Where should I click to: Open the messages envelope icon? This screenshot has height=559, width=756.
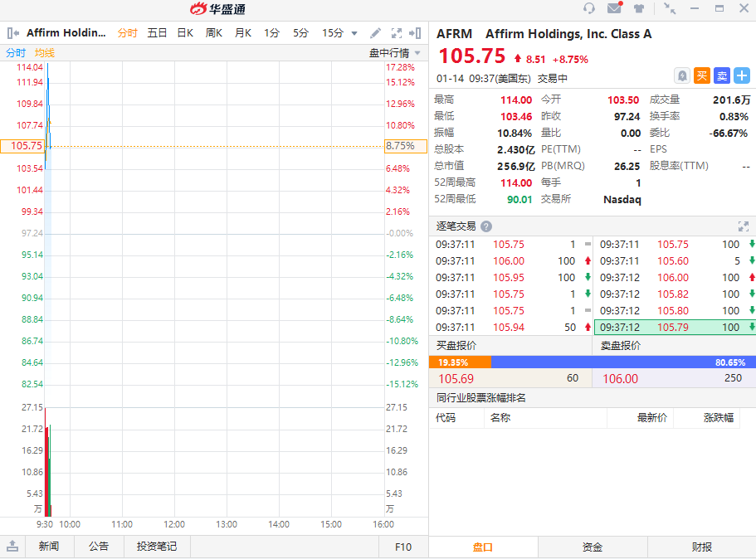[614, 7]
